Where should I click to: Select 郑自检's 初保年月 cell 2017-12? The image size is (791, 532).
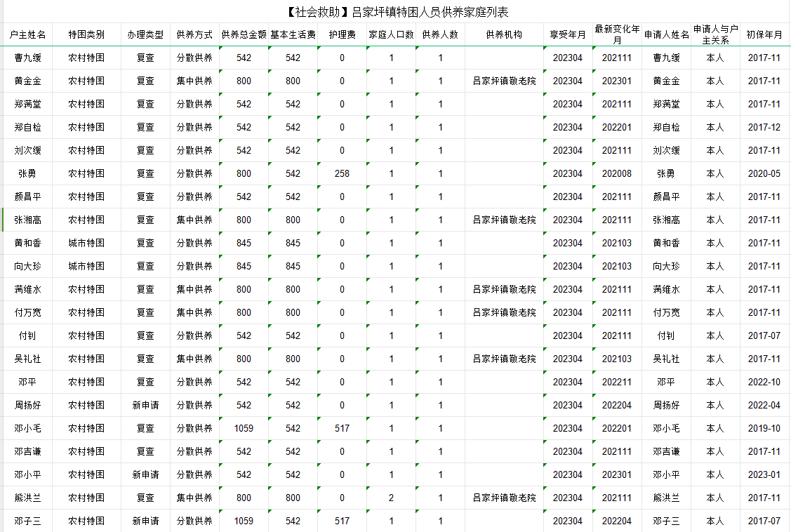pyautogui.click(x=764, y=127)
